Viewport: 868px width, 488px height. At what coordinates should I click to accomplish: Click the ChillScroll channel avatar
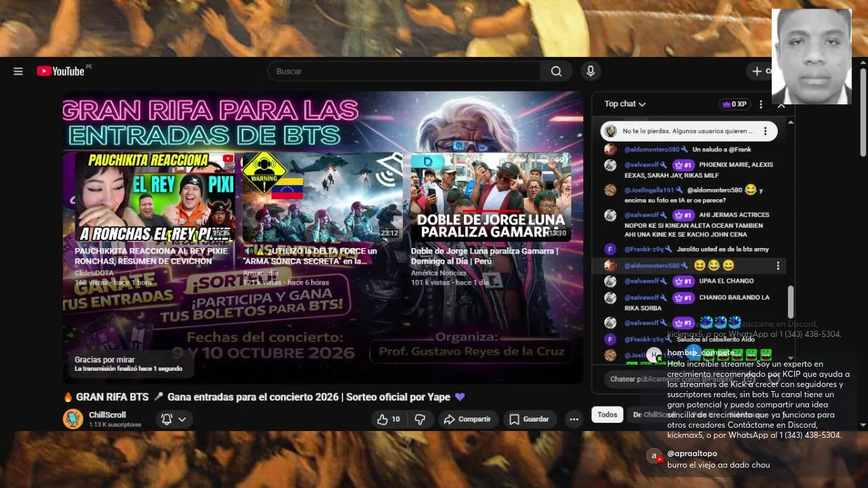pos(73,419)
